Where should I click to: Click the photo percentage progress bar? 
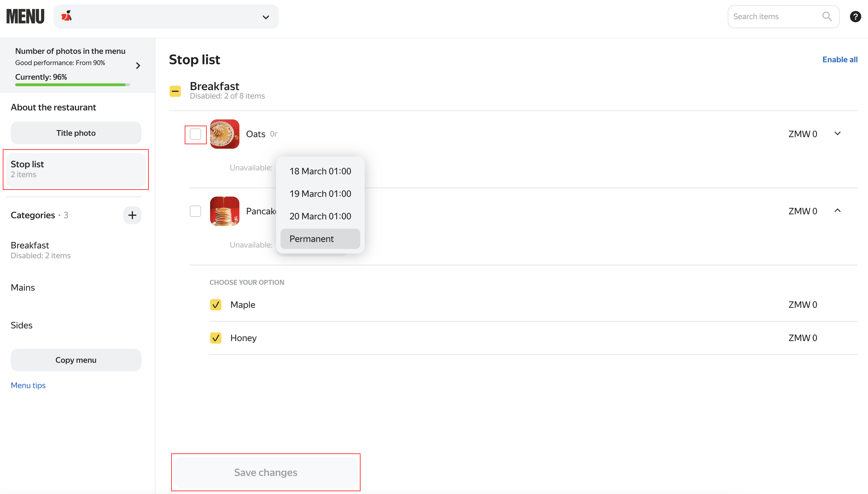pyautogui.click(x=73, y=85)
